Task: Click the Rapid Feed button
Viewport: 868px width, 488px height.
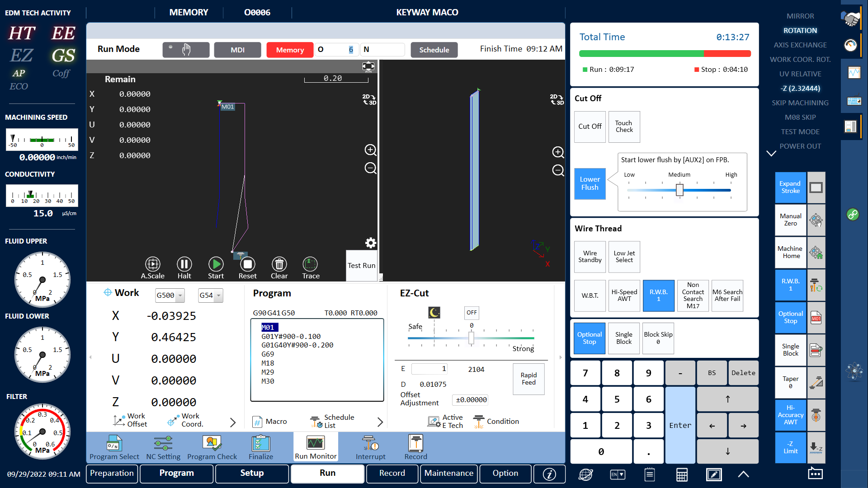Action: [528, 379]
